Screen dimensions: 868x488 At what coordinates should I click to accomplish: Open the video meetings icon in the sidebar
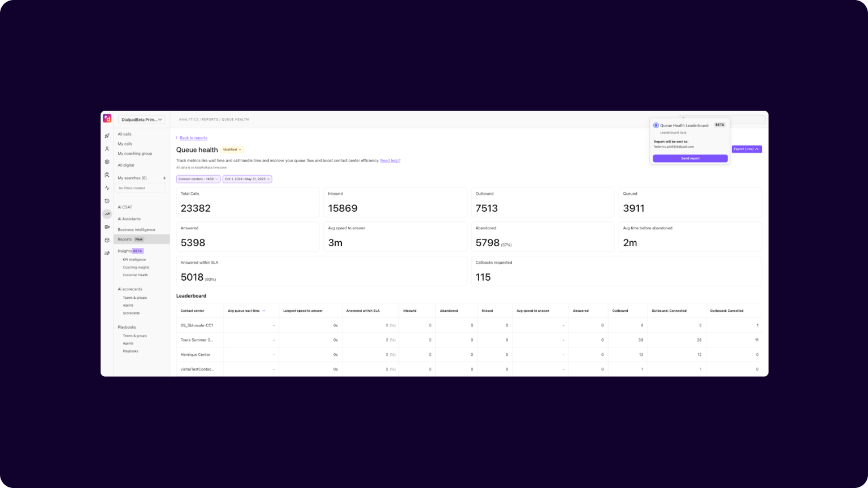(107, 227)
